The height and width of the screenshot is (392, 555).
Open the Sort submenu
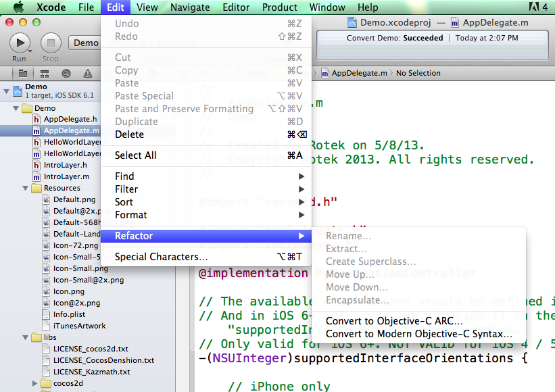(206, 202)
